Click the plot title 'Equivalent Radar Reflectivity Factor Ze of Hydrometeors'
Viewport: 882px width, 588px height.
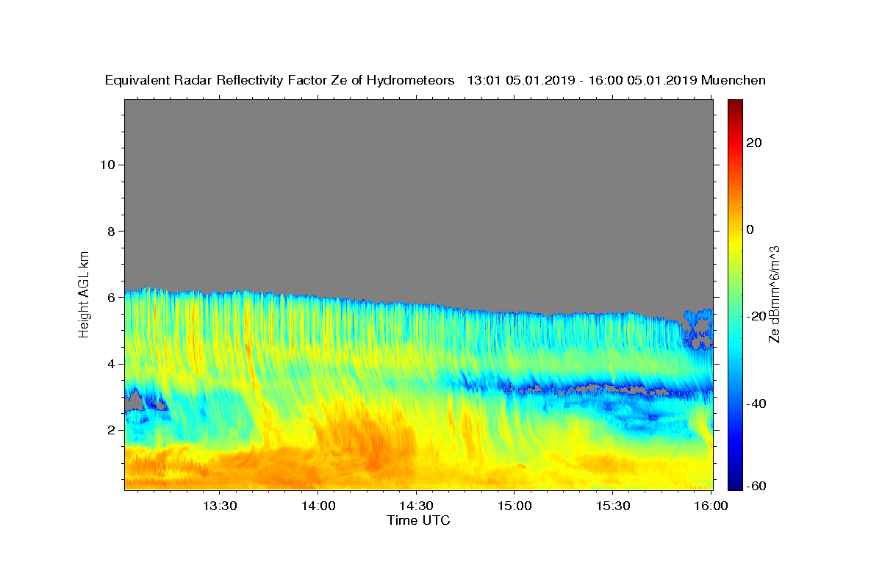click(280, 81)
